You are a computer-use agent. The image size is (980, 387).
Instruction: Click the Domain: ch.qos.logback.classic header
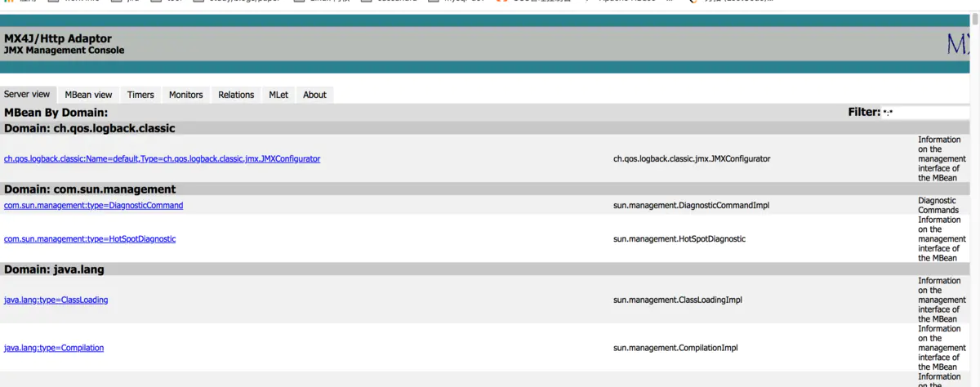point(90,128)
